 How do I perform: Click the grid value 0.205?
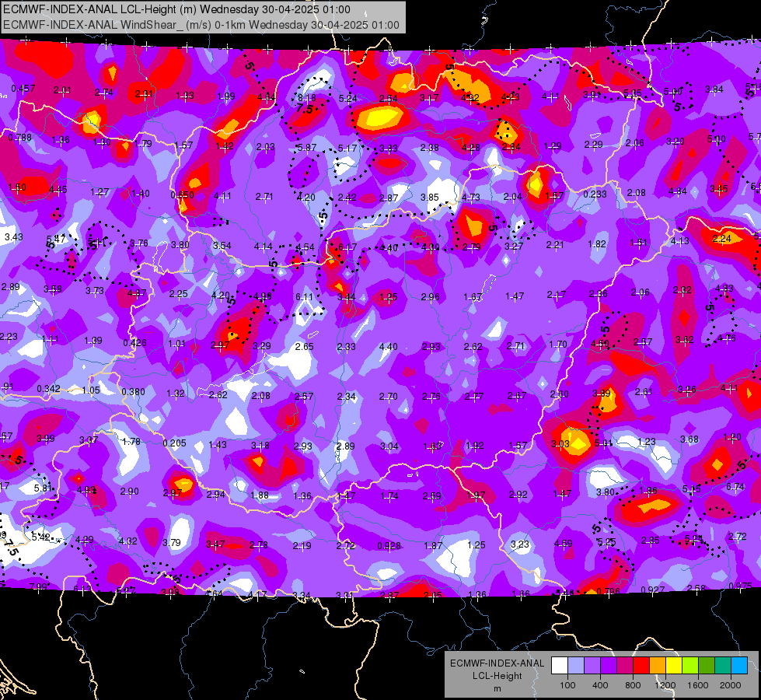point(175,443)
